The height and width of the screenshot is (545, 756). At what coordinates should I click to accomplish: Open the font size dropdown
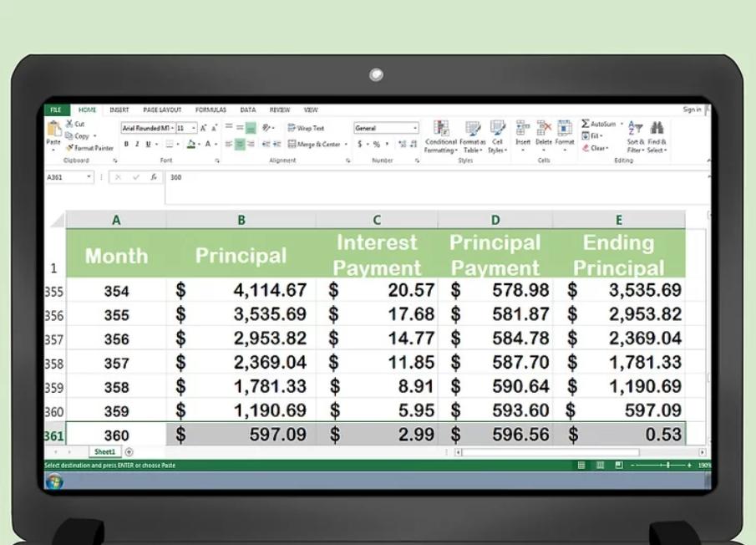[x=194, y=128]
